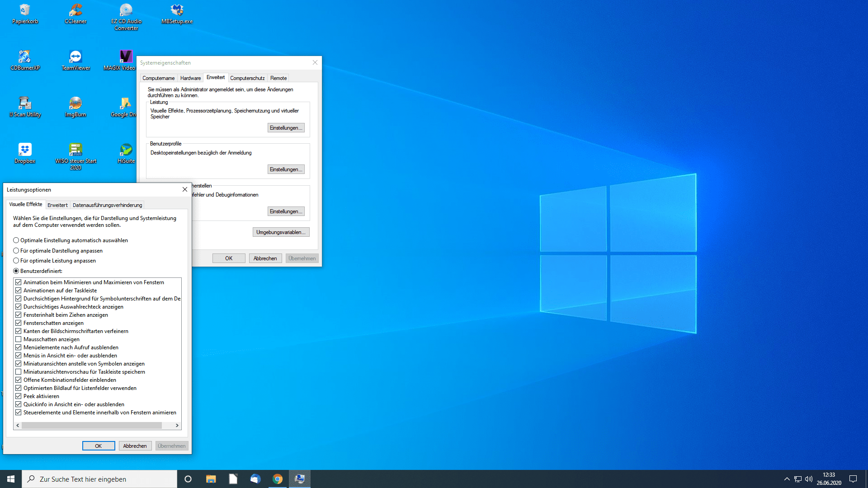Open the Mail app taskbar icon
Screen dimensions: 868x488
tap(255, 479)
